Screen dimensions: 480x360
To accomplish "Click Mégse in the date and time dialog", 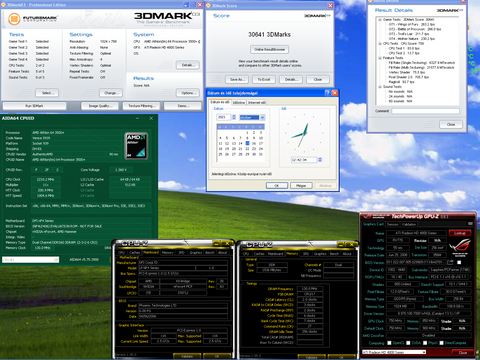I will coord(301,186).
